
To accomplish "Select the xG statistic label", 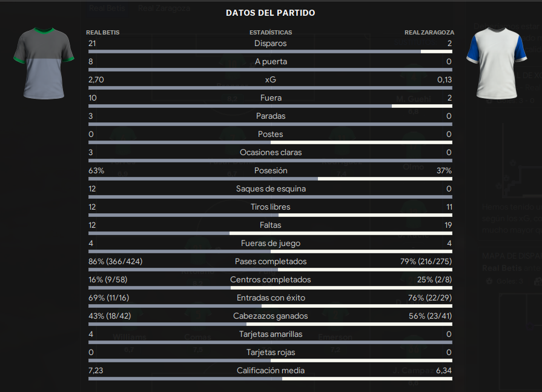I will 270,80.
